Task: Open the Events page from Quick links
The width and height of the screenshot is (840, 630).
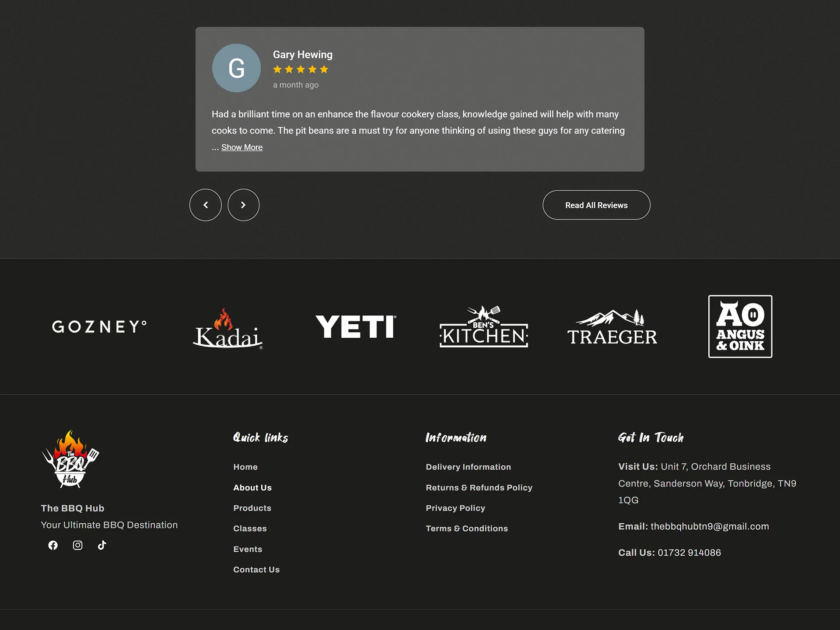Action: pyautogui.click(x=248, y=549)
